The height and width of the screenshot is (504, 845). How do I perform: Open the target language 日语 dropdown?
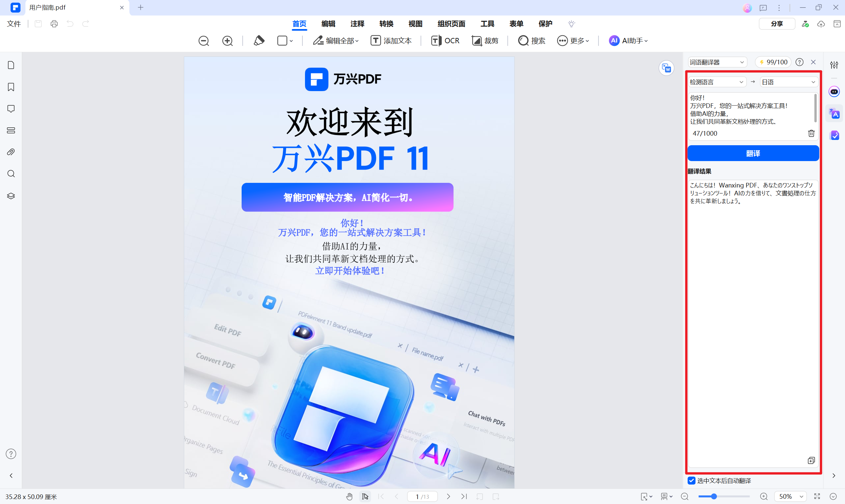coord(788,82)
